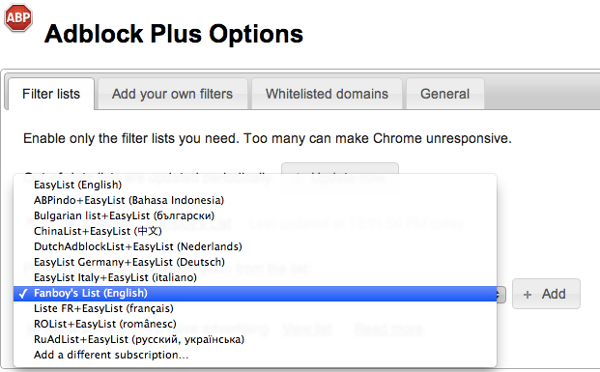
Task: Select ABPindo+EasyList (Bahasa Indonesia) option
Action: tap(255, 200)
